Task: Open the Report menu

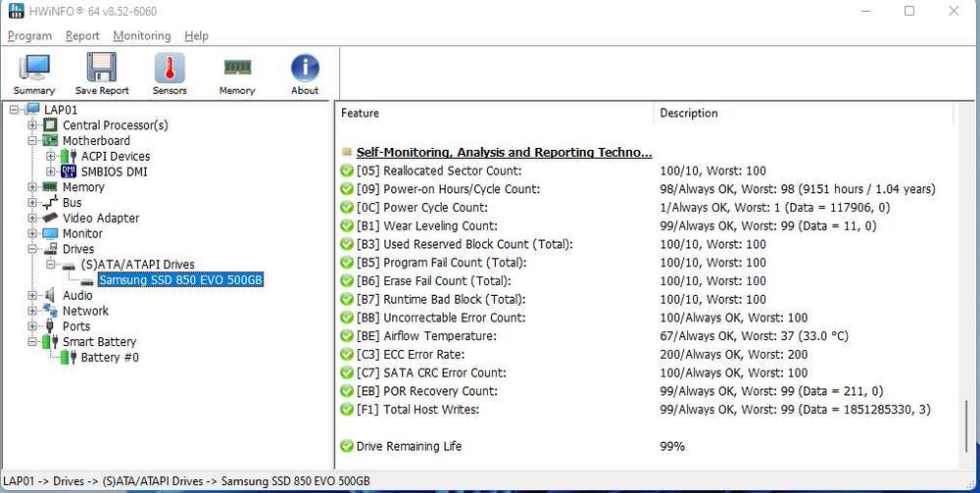Action: 82,36
